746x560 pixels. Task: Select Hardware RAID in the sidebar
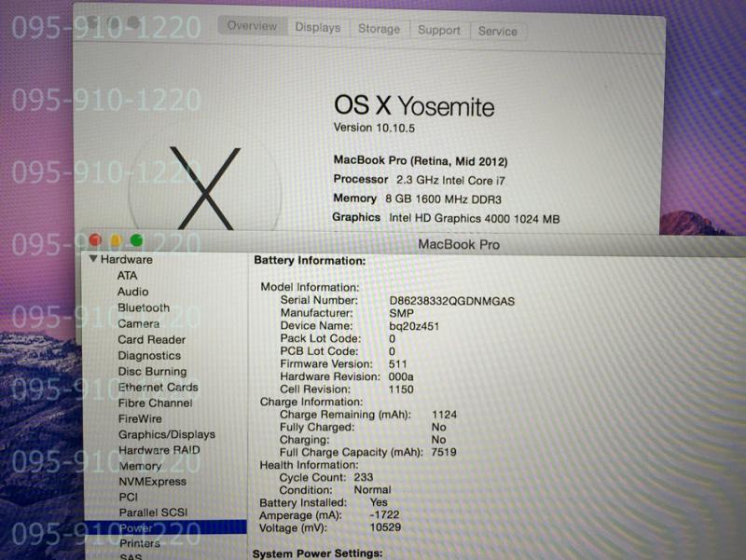tap(159, 450)
